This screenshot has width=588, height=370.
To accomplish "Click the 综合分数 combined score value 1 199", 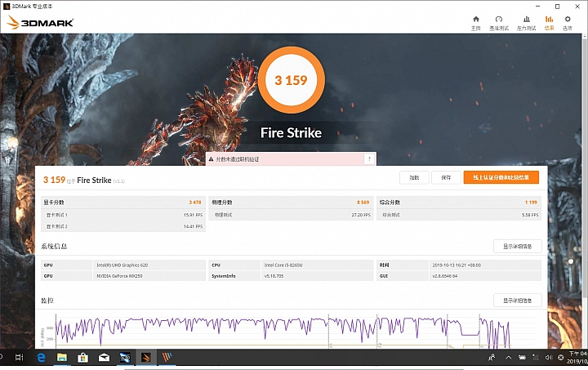I will pos(531,203).
